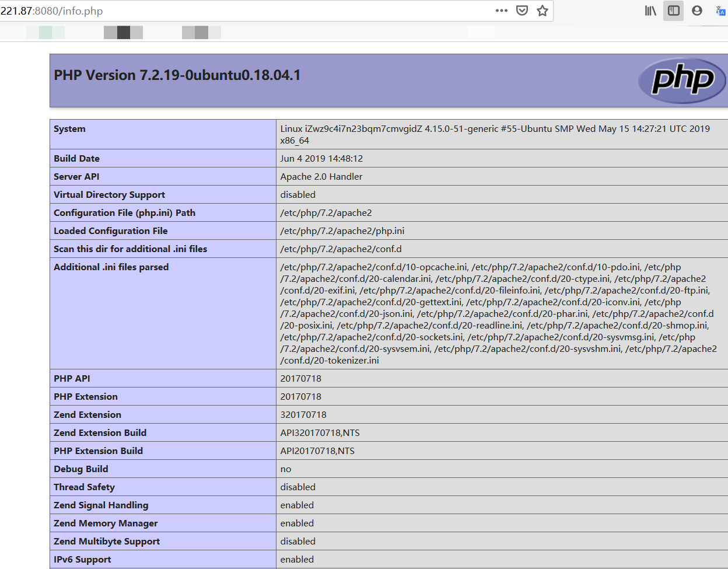Select the 'Jun 4 2019 14:48:12' value

(x=321, y=159)
